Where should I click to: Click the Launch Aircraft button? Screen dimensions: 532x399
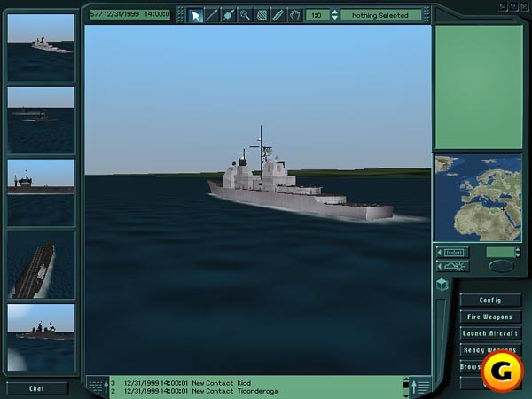(490, 333)
